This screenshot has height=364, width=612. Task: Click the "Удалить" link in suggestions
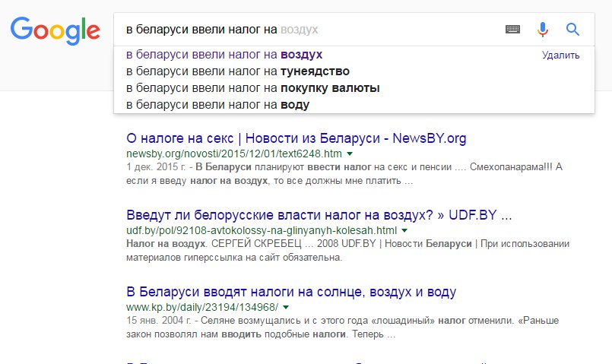tap(560, 55)
